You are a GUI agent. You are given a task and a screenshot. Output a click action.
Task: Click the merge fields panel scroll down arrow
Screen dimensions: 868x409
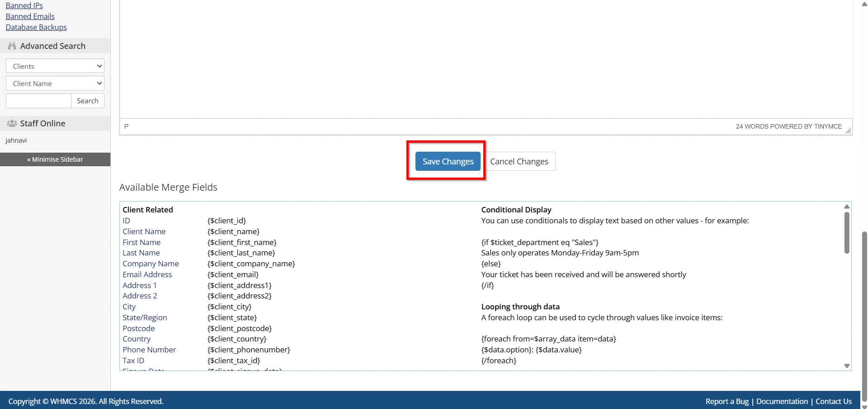847,366
